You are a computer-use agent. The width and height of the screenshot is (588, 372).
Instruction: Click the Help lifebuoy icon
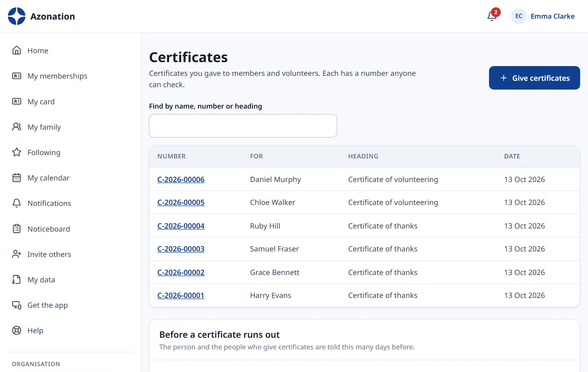17,330
